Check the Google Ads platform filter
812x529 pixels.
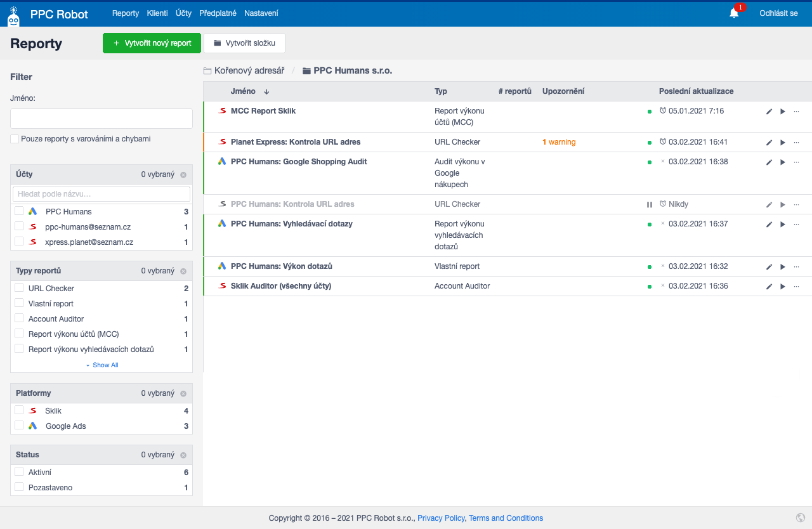[19, 426]
